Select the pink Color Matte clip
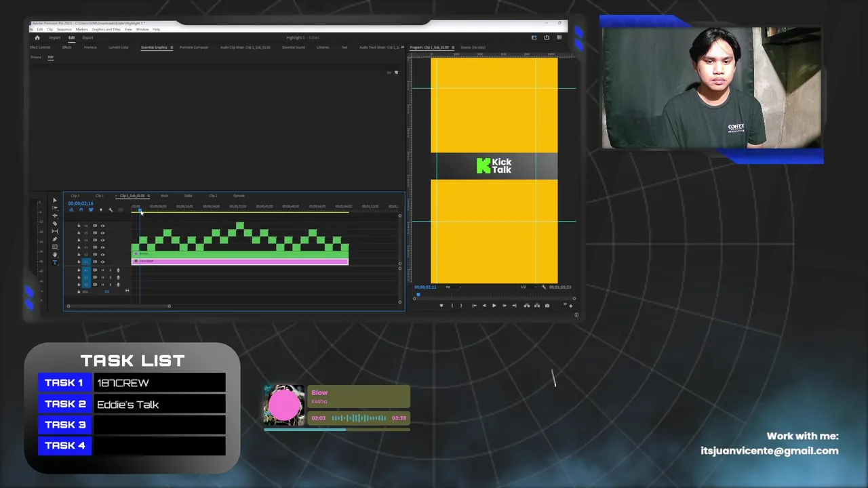The width and height of the screenshot is (868, 488). pyautogui.click(x=240, y=262)
